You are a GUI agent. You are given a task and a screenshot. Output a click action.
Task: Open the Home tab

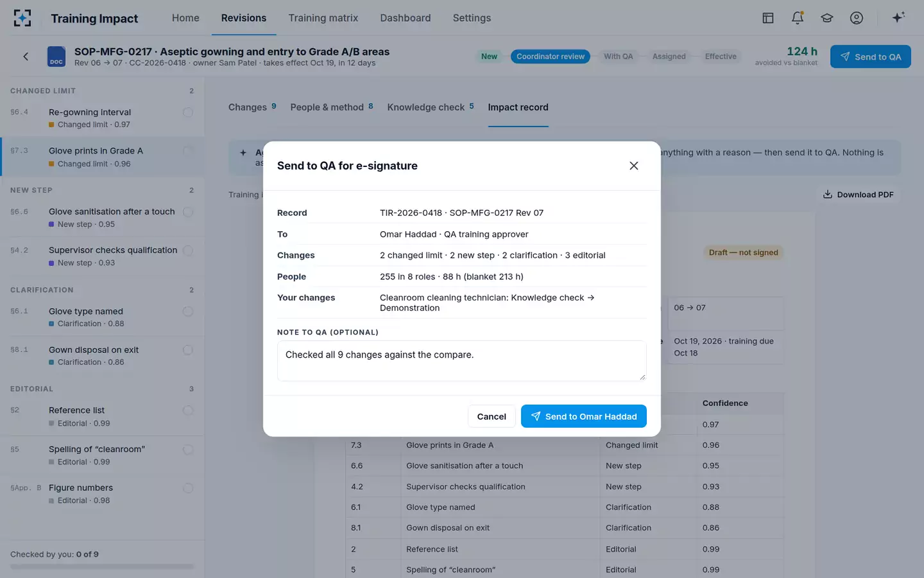tap(185, 18)
